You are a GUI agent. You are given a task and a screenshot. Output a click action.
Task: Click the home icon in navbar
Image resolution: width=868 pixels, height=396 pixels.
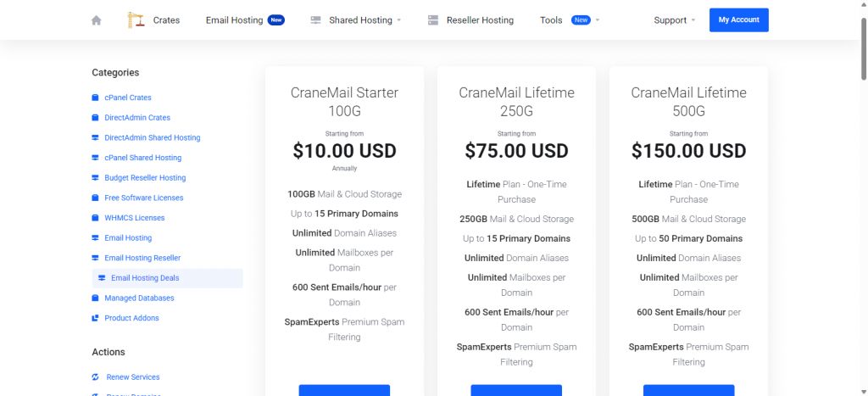tap(97, 20)
